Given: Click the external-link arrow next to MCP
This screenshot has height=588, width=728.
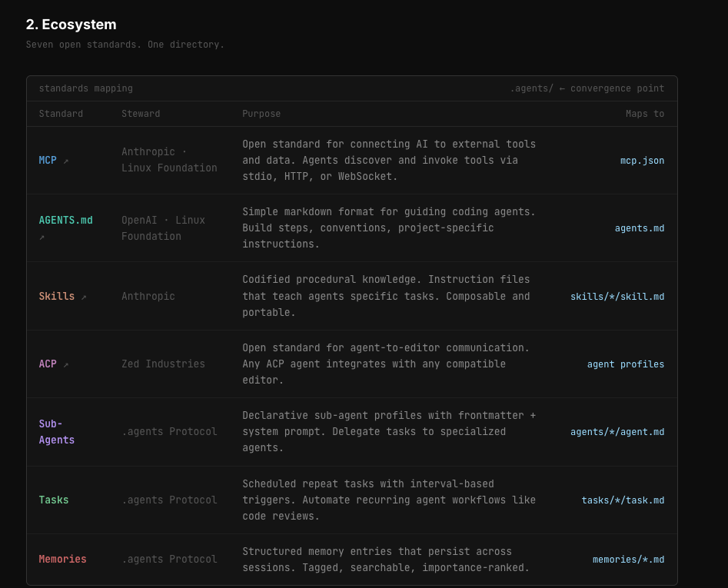Looking at the screenshot, I should [x=66, y=161].
